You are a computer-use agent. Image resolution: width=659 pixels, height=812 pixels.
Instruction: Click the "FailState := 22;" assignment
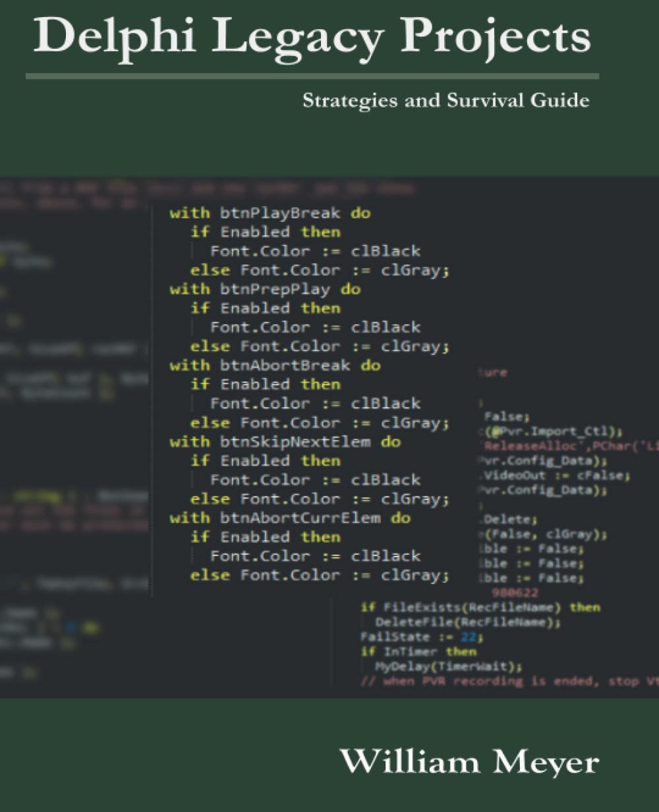tap(422, 637)
